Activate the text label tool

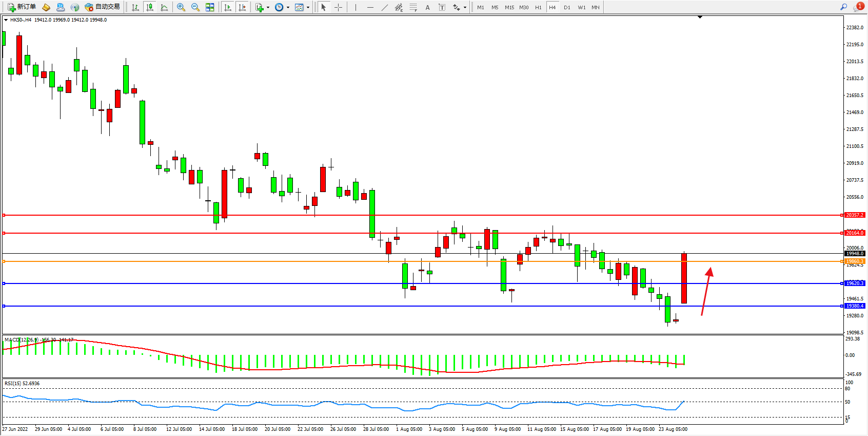tap(427, 7)
